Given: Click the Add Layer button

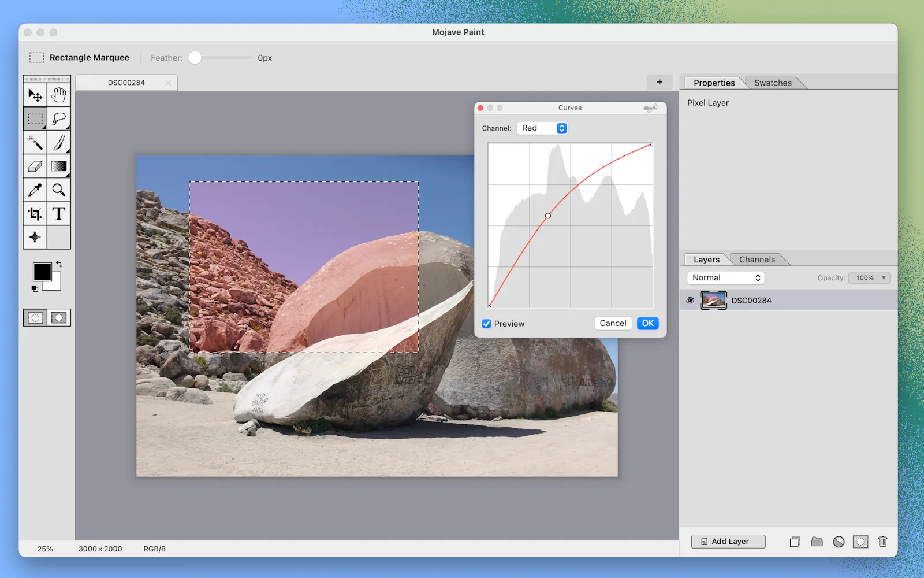Looking at the screenshot, I should coord(728,542).
